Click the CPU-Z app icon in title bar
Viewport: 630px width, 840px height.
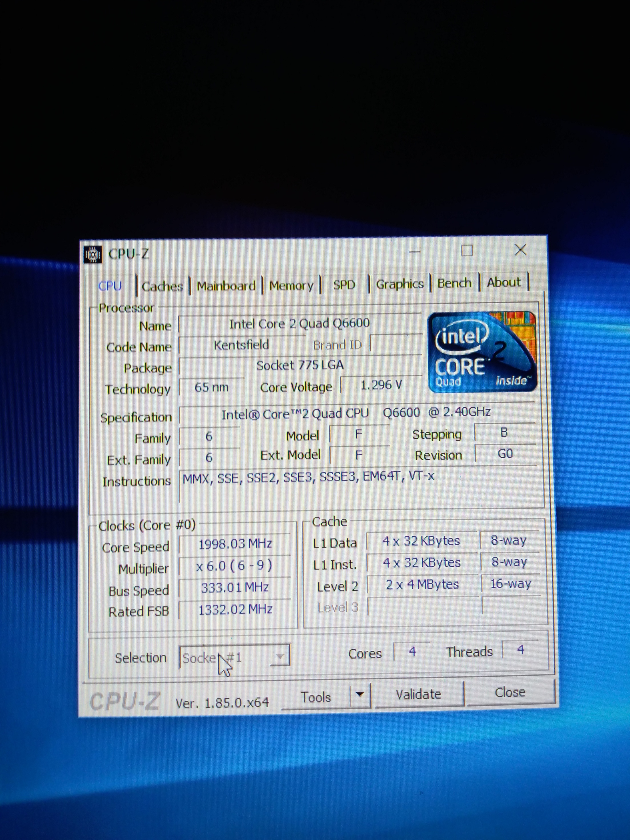93,255
